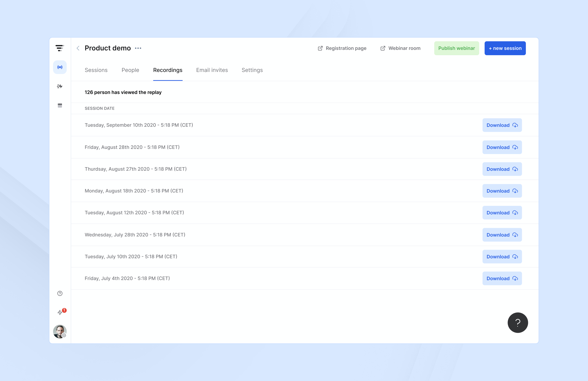Download the Thursday, August 27th recording
Image resolution: width=588 pixels, height=381 pixels.
coord(502,169)
